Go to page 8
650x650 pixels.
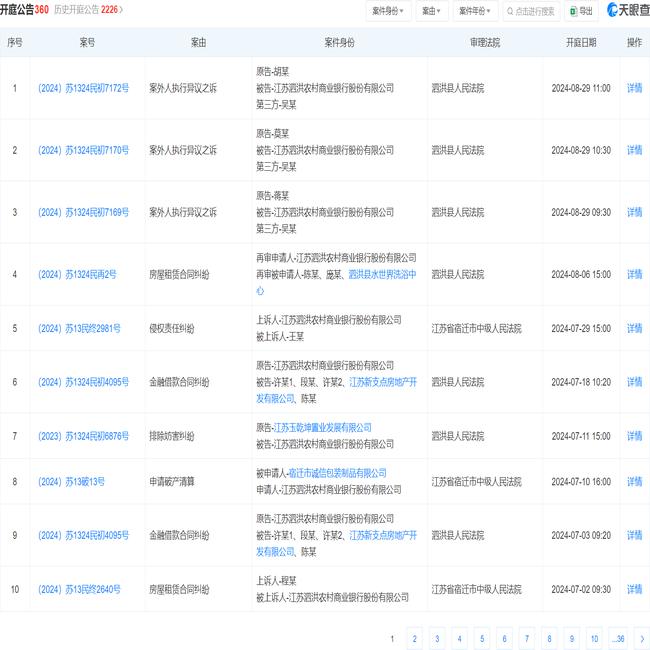point(549,638)
